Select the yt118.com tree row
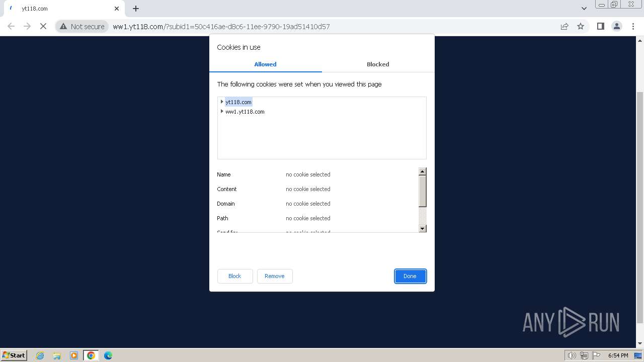 coord(238,102)
